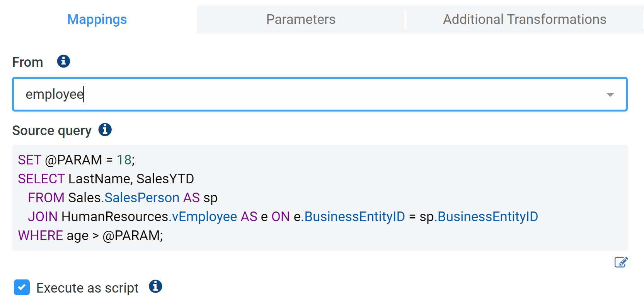Click sp.BusinessEntityID at the JOIN line end
This screenshot has width=644, height=308.
(479, 217)
